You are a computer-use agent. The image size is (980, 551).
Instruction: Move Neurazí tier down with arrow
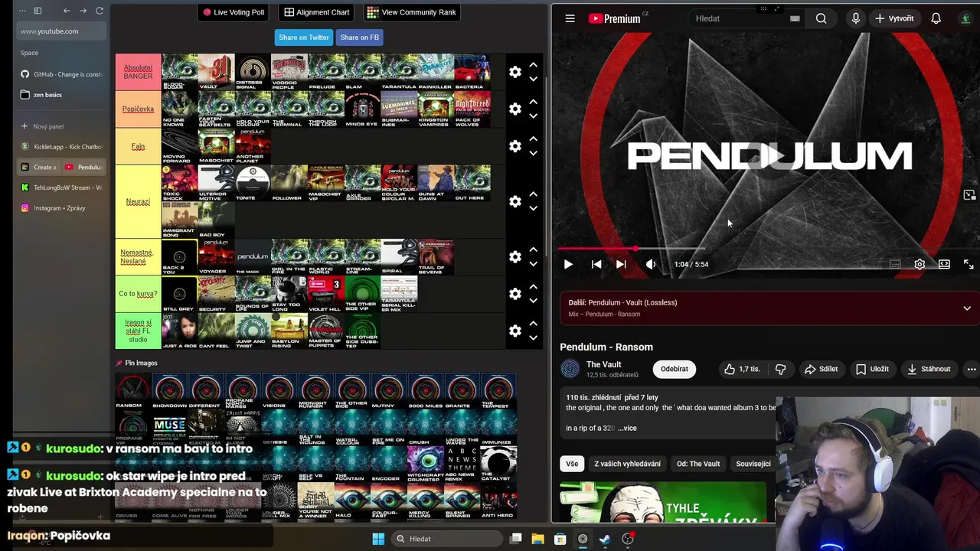click(x=533, y=208)
